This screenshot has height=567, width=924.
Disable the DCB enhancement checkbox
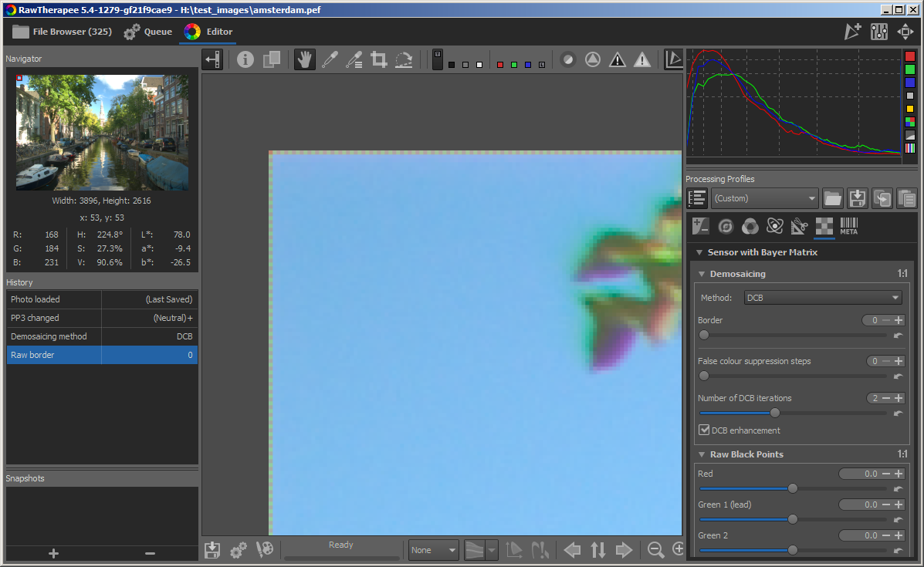pos(706,430)
